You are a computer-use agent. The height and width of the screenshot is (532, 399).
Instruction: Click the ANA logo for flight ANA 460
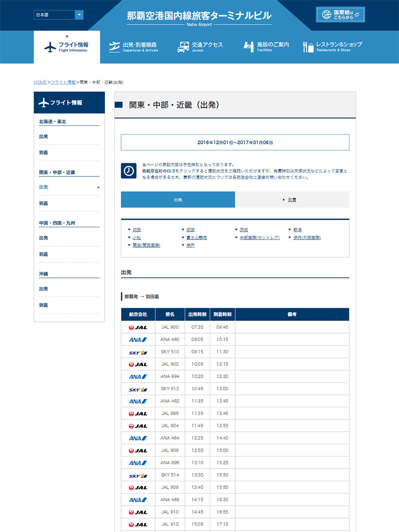[x=138, y=340]
